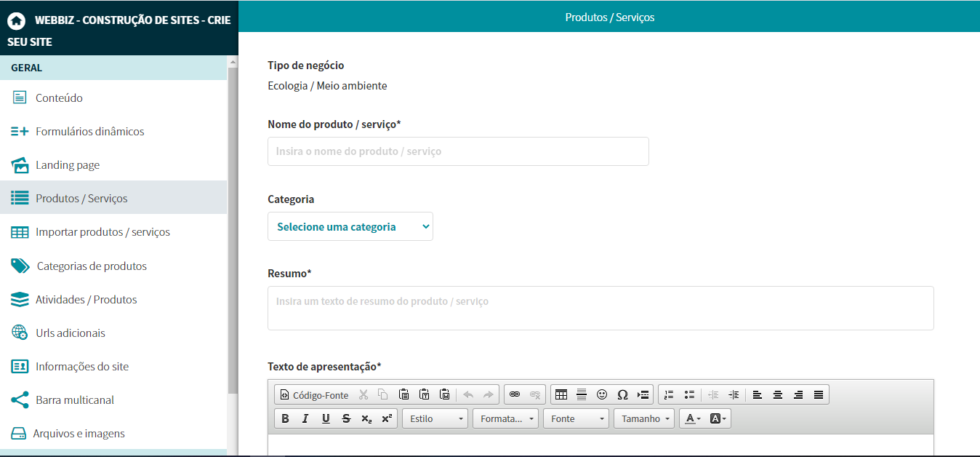
Task: Open the text color picker
Action: (x=693, y=418)
